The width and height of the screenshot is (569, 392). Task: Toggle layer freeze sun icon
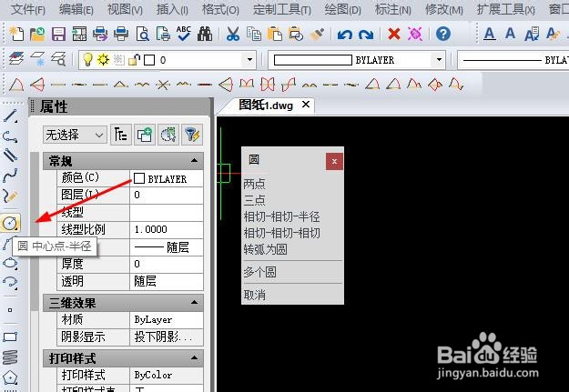[x=103, y=59]
